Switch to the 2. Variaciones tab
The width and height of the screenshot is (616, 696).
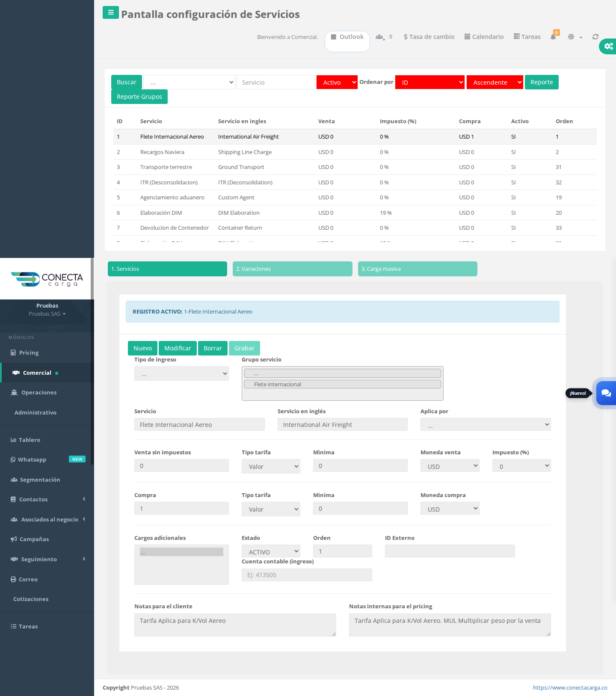[293, 269]
